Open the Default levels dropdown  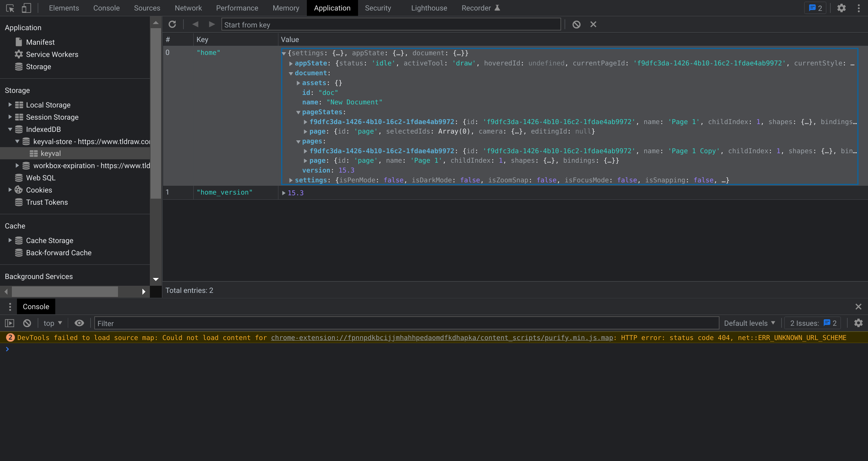click(749, 323)
